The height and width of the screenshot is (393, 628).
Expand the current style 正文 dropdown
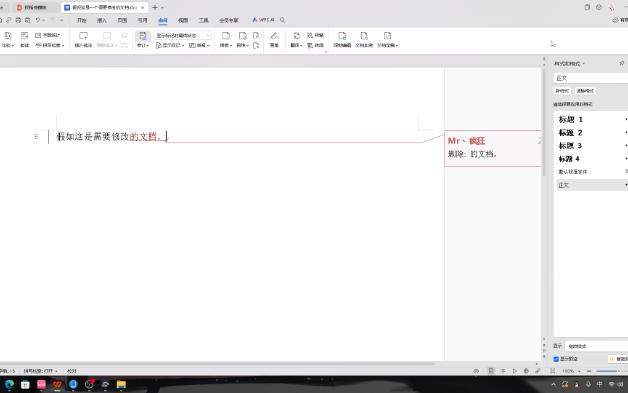coord(592,185)
